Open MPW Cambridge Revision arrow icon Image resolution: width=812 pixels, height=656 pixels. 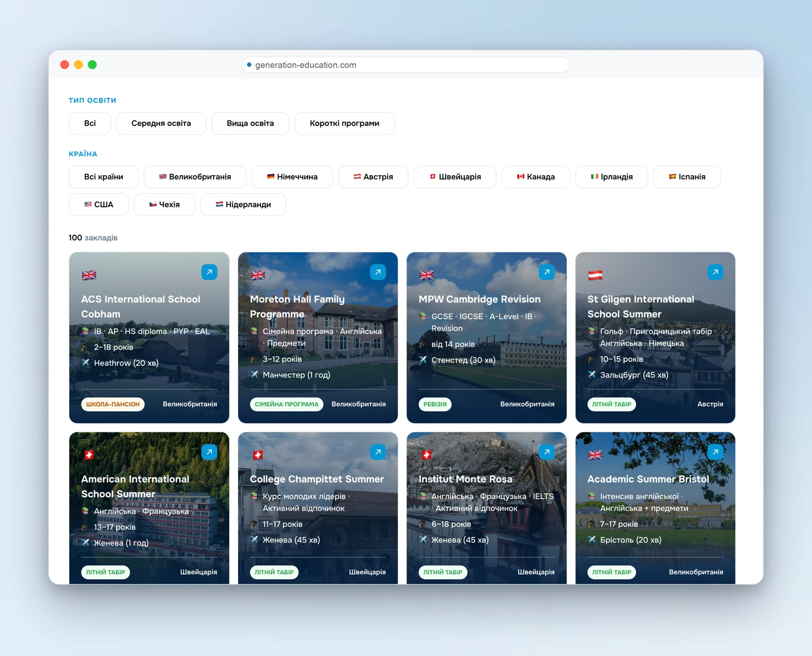[547, 272]
